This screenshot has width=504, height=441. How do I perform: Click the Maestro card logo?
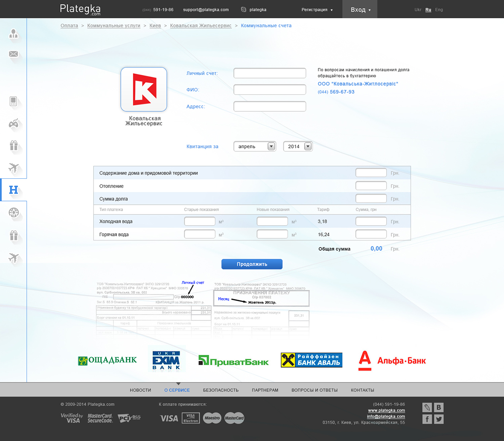(x=212, y=418)
